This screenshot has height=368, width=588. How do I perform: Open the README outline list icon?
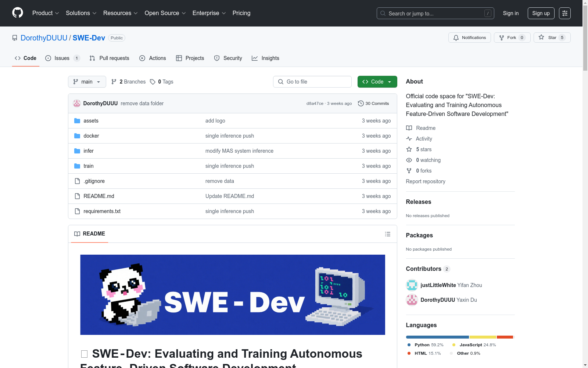[x=388, y=234]
